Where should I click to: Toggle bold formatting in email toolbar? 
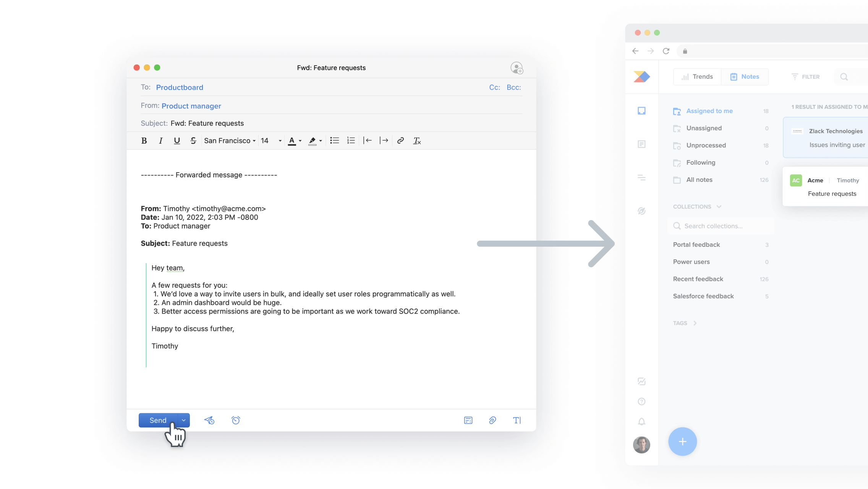[144, 141]
